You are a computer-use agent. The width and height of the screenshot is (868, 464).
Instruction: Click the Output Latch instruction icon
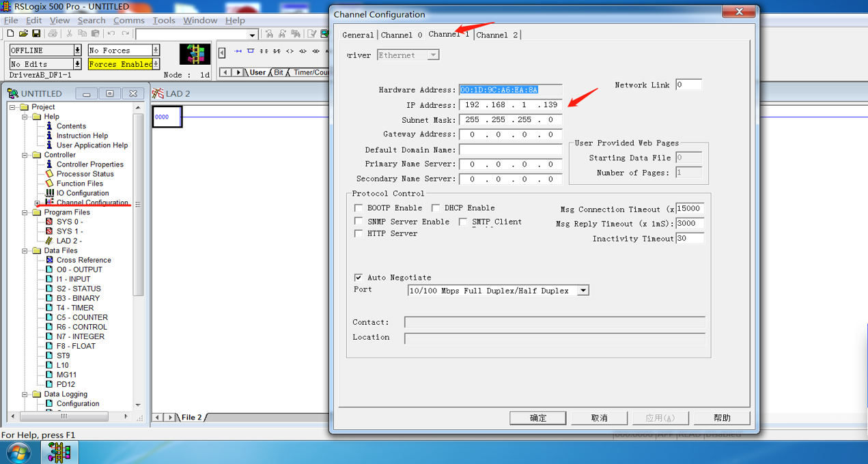(303, 51)
